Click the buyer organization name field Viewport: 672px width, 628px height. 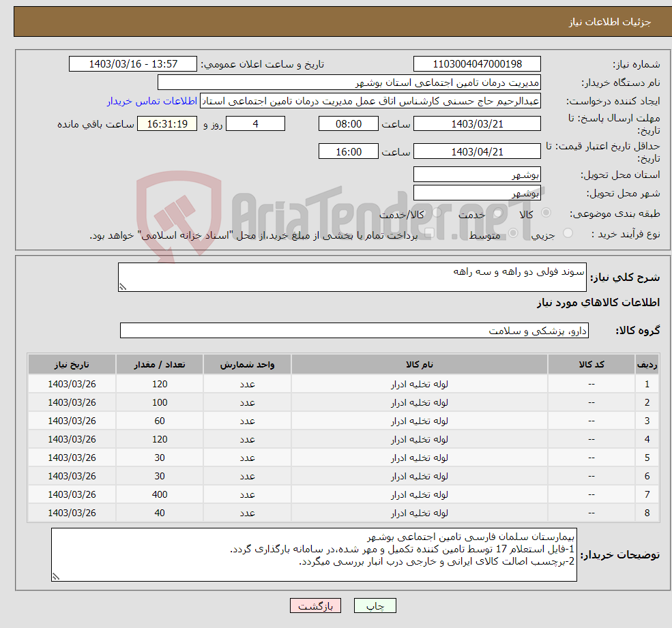[349, 83]
